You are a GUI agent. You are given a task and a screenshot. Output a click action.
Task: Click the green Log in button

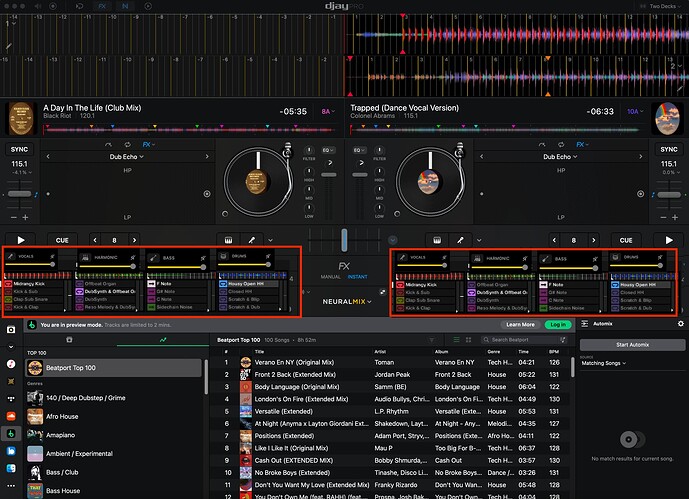point(558,325)
